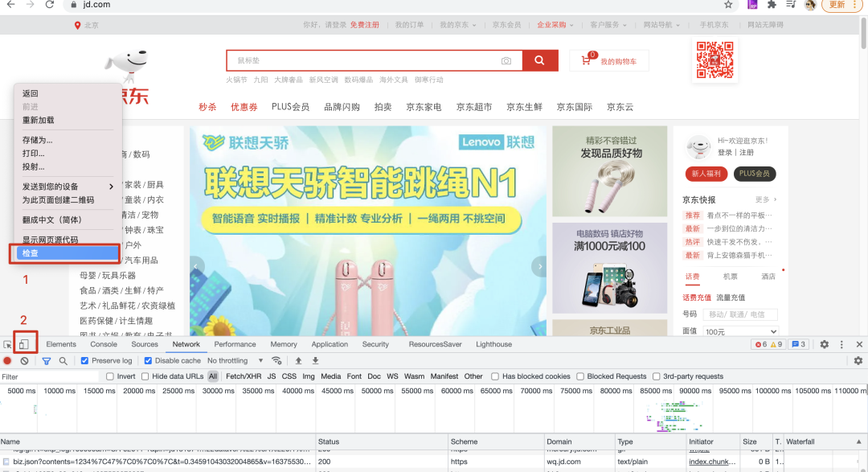Open DevTools settings gear
The image size is (868, 472).
pos(825,344)
